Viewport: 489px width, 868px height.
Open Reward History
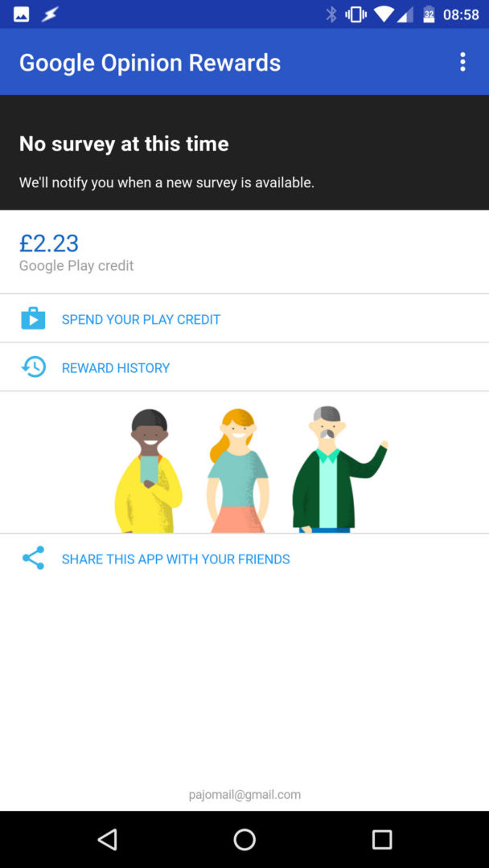coord(244,367)
